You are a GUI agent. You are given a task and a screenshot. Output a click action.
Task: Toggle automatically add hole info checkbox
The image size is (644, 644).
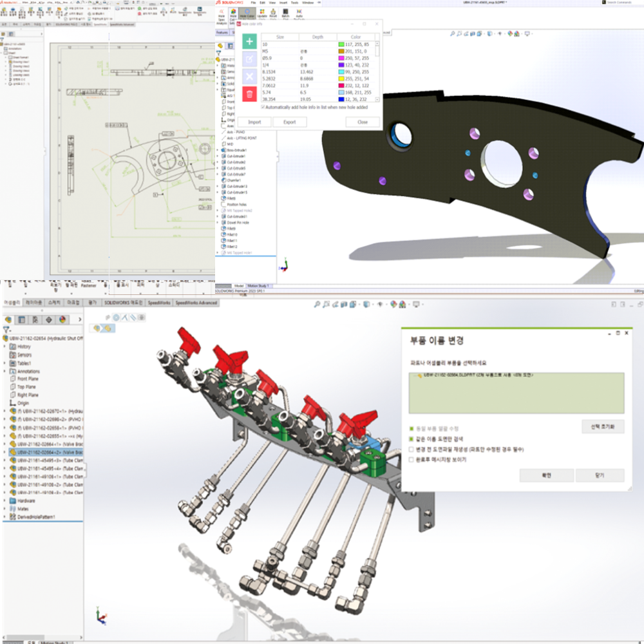263,107
